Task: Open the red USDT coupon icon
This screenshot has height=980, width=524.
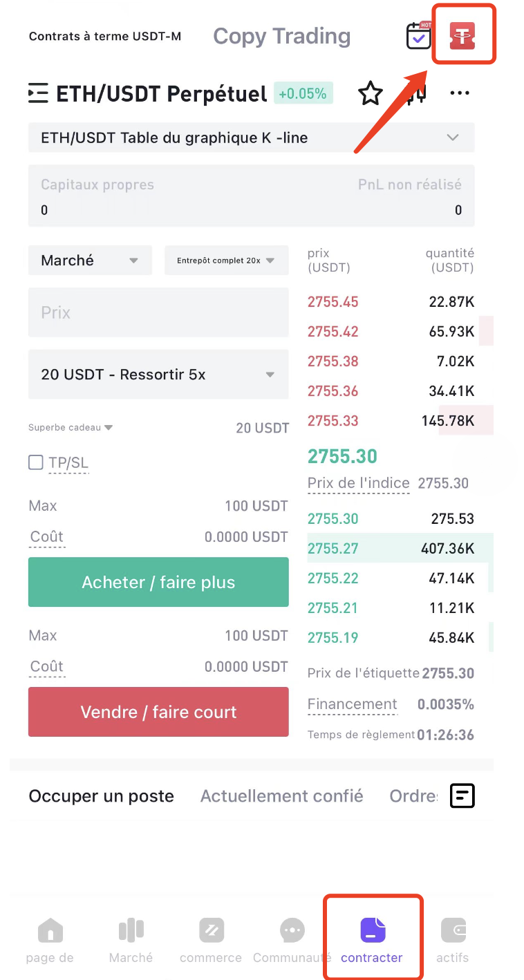Action: tap(464, 35)
